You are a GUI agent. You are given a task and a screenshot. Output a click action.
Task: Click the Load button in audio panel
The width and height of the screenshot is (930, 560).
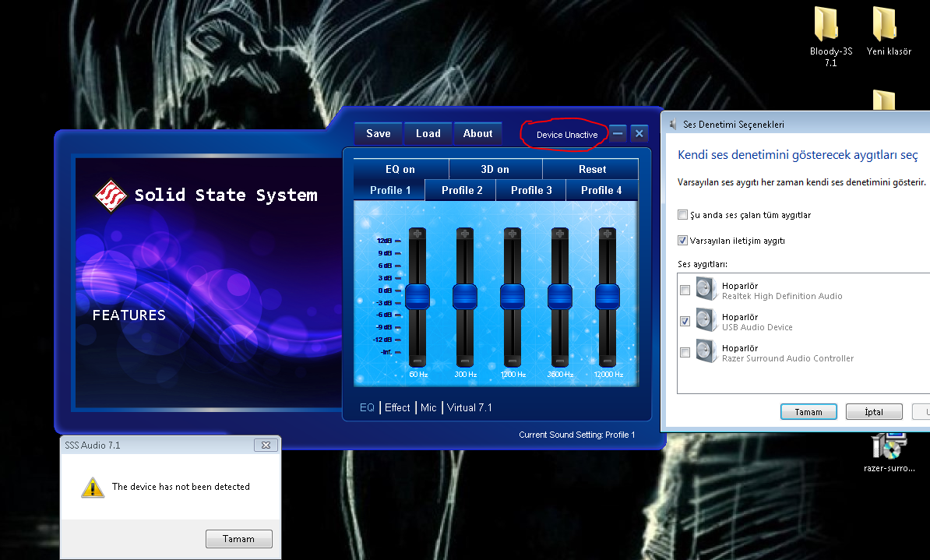click(x=428, y=133)
